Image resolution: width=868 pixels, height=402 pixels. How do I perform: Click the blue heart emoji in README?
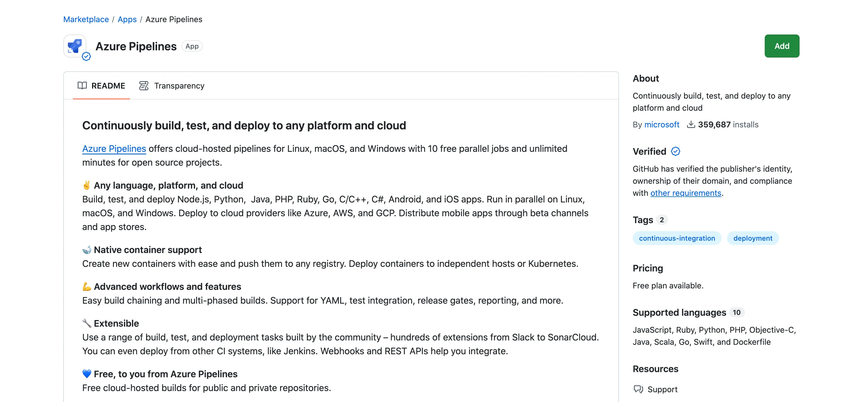(87, 374)
